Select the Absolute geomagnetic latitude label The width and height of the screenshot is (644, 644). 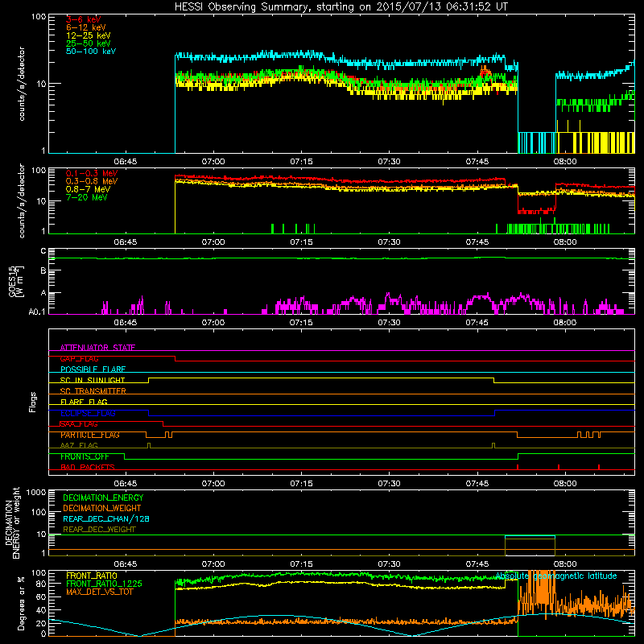556,576
